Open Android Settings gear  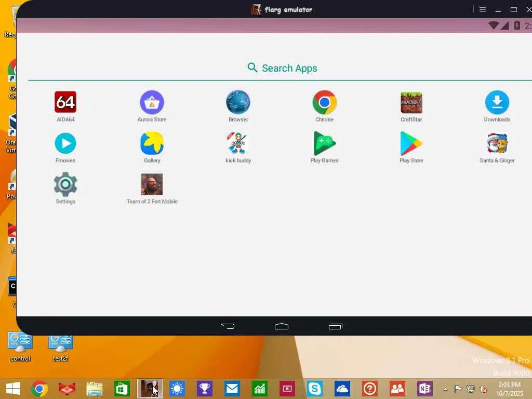pyautogui.click(x=65, y=184)
